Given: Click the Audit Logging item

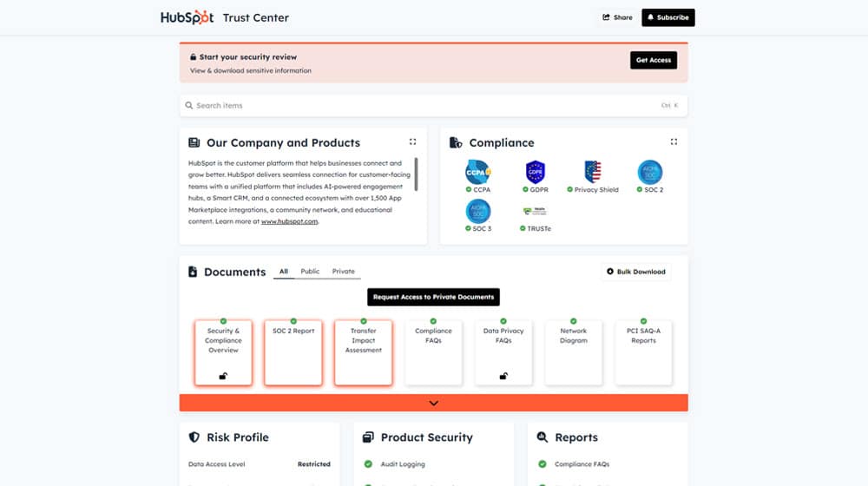Looking at the screenshot, I should click(x=403, y=464).
